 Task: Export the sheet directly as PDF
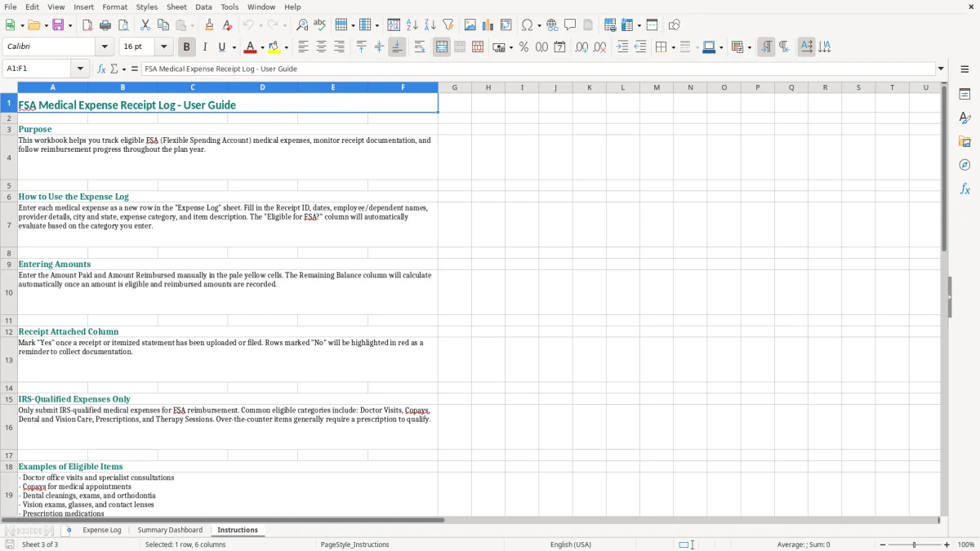point(87,25)
